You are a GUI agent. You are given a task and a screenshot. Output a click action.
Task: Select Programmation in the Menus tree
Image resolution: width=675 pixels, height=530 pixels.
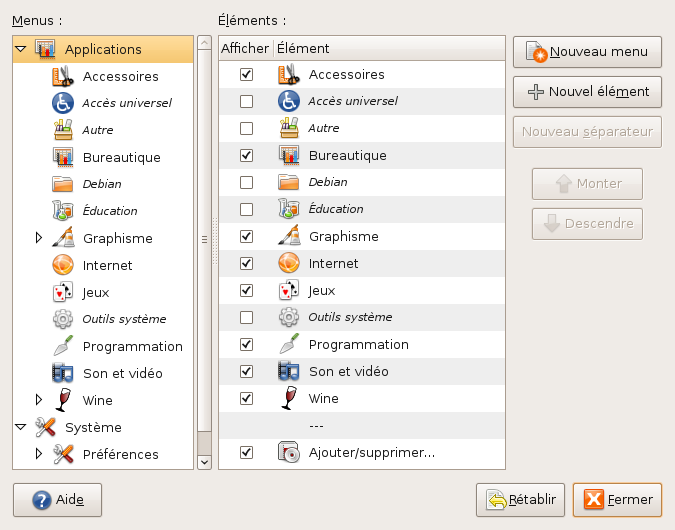[132, 346]
